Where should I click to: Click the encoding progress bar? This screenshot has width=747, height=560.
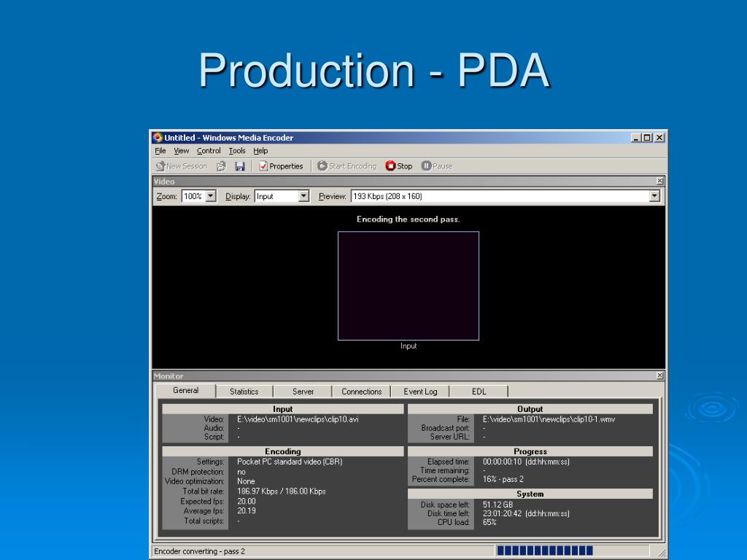[x=572, y=551]
